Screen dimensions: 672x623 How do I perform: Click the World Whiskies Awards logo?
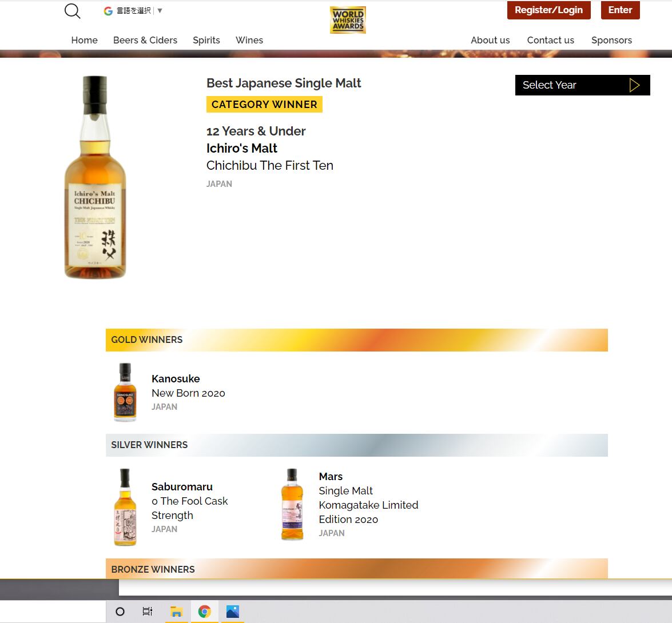coord(348,20)
